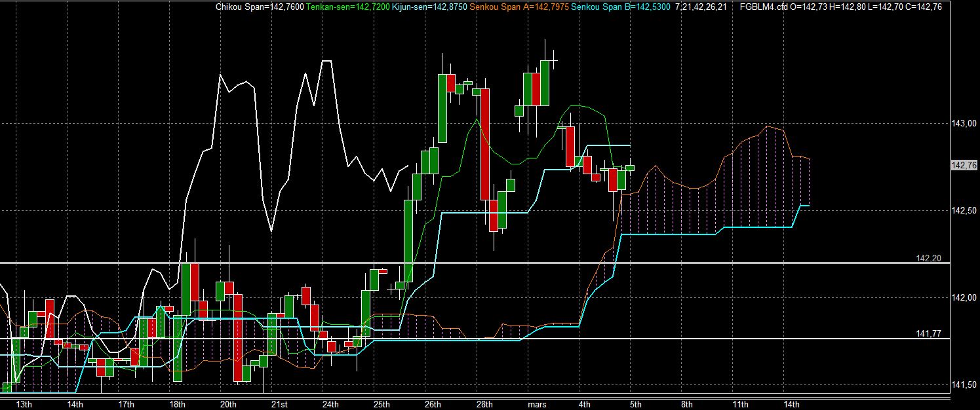Click the 20th date label
The image size is (980, 410).
click(229, 403)
